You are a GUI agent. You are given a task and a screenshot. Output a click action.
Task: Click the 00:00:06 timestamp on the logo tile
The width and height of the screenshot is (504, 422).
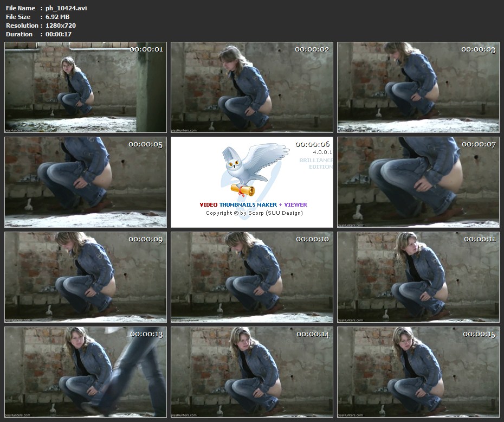pos(313,144)
